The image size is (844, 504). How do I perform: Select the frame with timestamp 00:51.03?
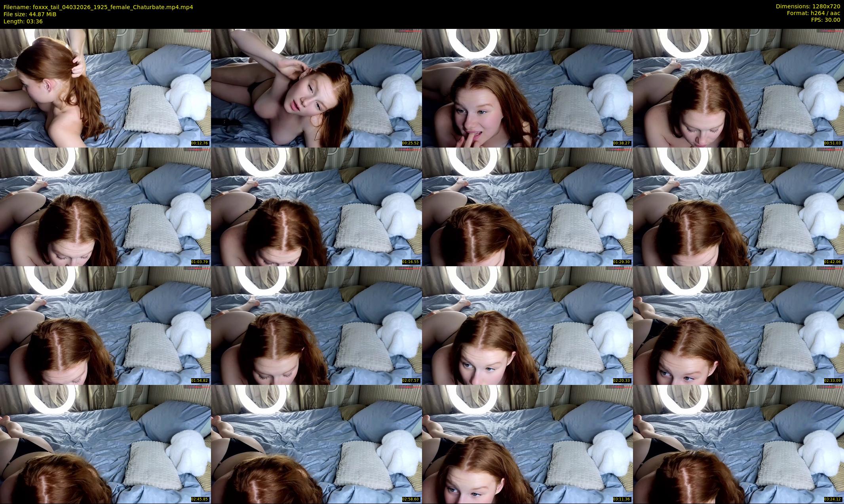coord(738,88)
